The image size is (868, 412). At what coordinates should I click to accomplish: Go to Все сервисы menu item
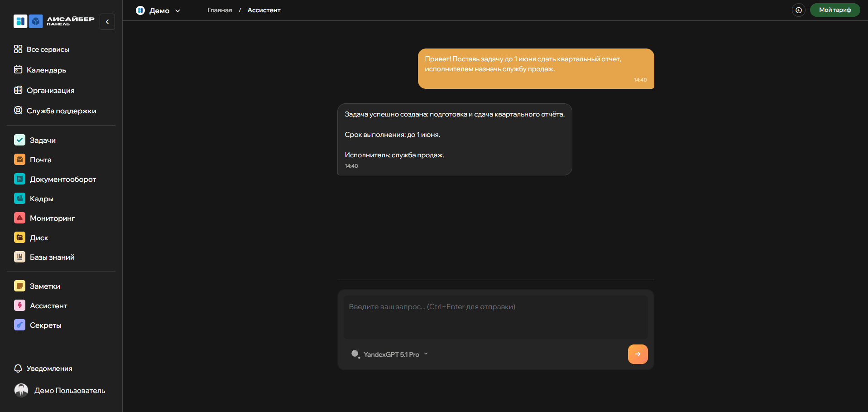point(48,49)
